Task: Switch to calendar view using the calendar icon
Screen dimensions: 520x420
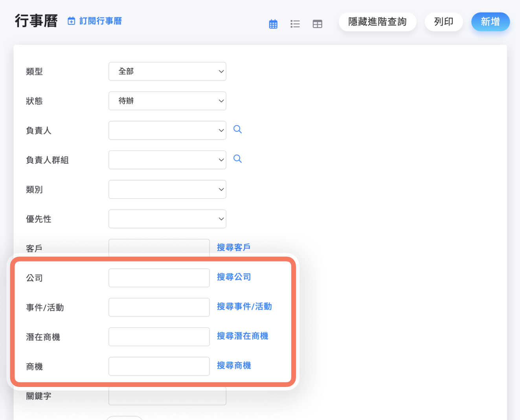Action: pyautogui.click(x=273, y=24)
